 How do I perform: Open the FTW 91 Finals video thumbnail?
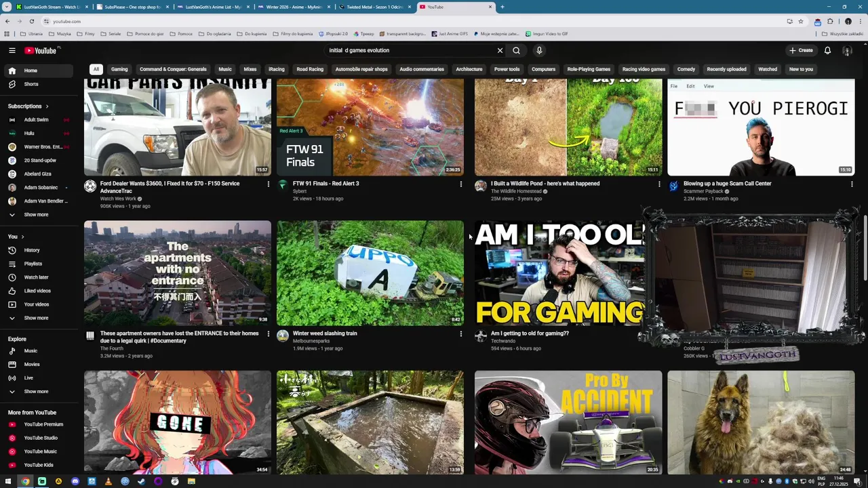click(x=370, y=127)
